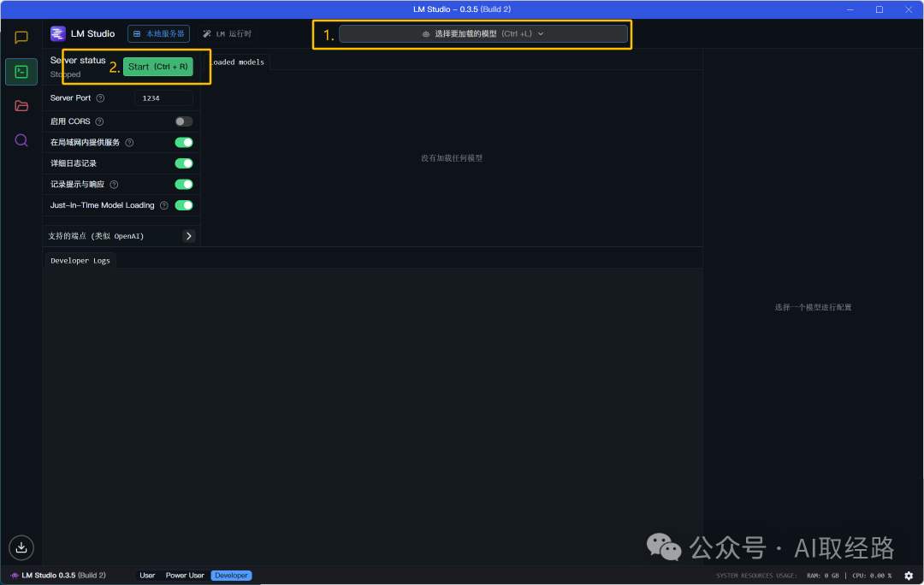Click the RAM usage status text
The height and width of the screenshot is (585, 924).
click(x=823, y=576)
